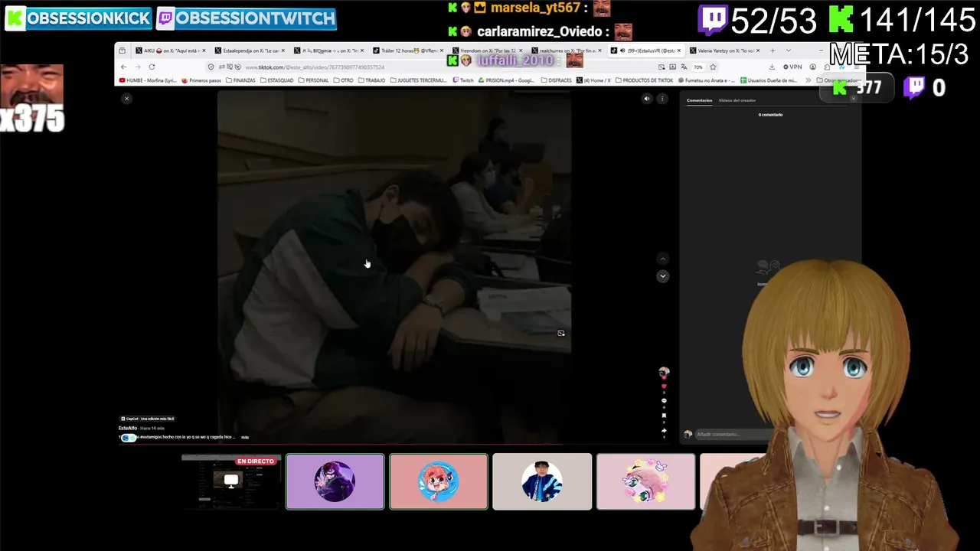
Task: Open the 'Fumetsu no Anata e' bookmark
Action: coord(707,80)
